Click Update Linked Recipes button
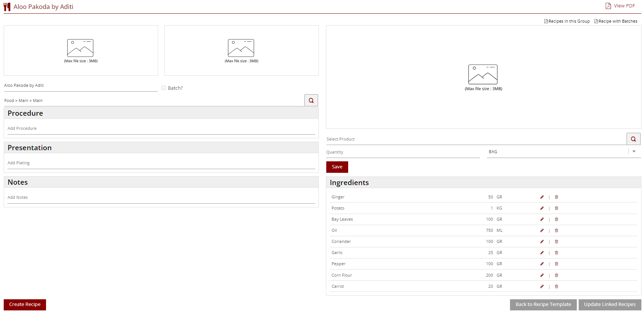Viewport: 644px width, 313px height. 609,304
